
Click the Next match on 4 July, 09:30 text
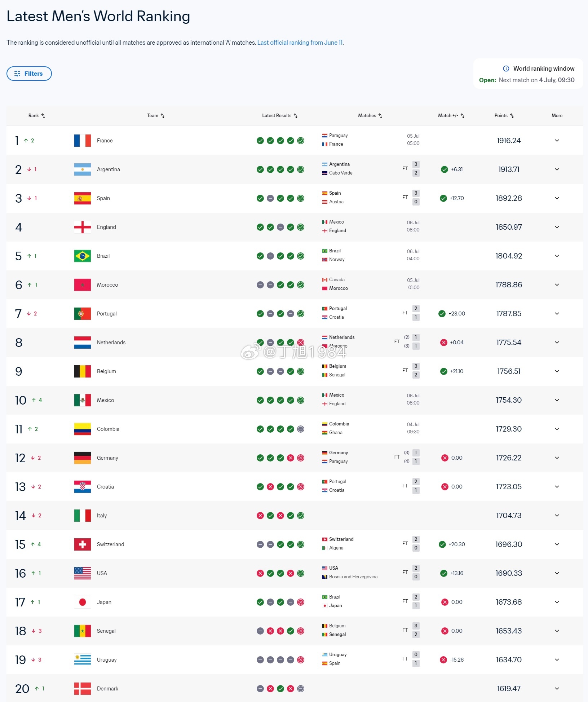pyautogui.click(x=536, y=80)
